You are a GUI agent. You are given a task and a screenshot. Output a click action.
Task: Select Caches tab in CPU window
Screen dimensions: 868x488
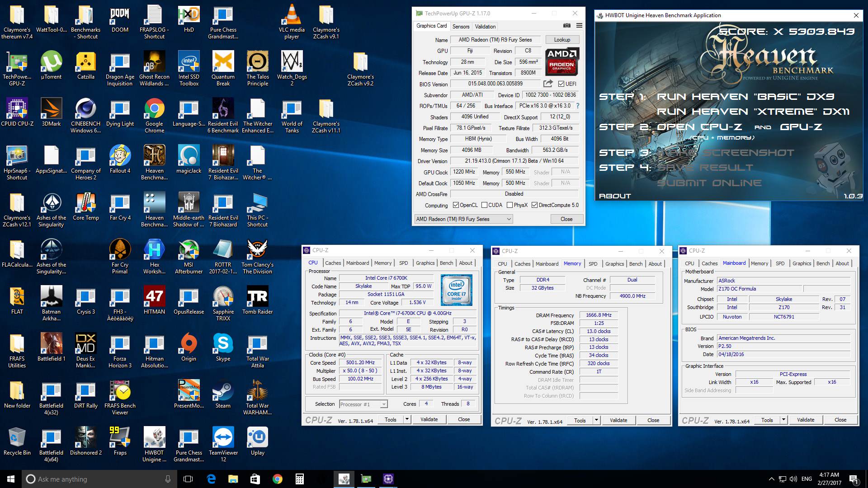(333, 263)
